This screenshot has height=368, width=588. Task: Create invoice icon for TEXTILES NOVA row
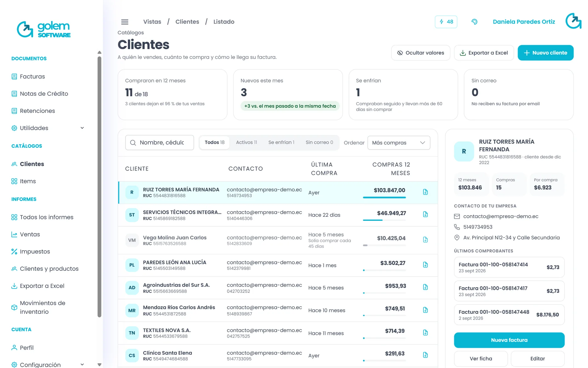pos(425,332)
